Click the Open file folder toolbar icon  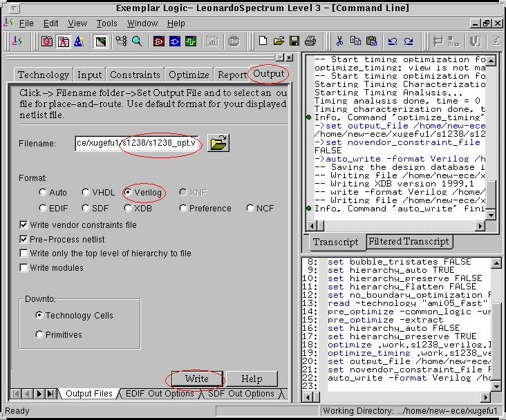tap(279, 41)
